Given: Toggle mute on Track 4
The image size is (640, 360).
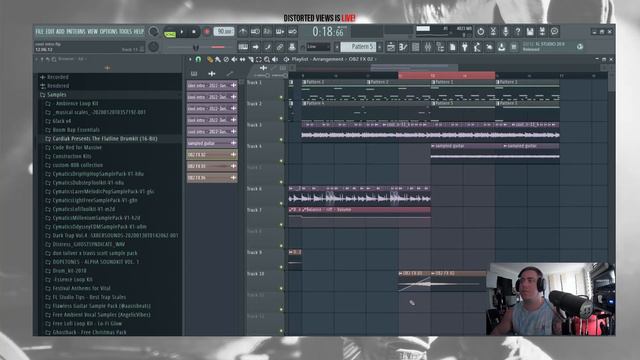Looking at the screenshot, I should [x=281, y=161].
